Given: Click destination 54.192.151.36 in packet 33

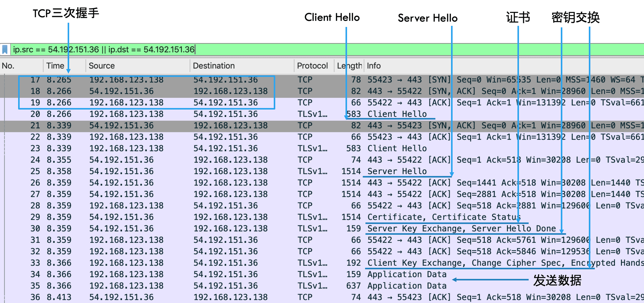Looking at the screenshot, I should click(225, 263).
